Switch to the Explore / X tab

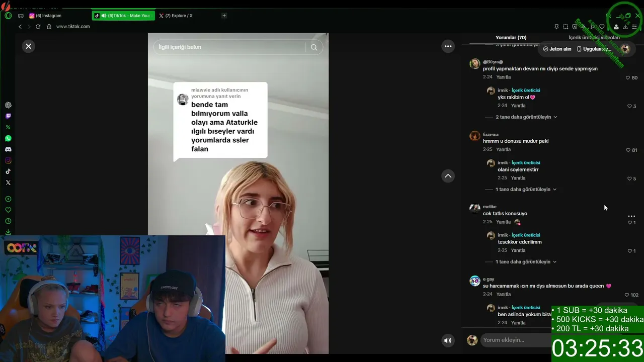187,16
